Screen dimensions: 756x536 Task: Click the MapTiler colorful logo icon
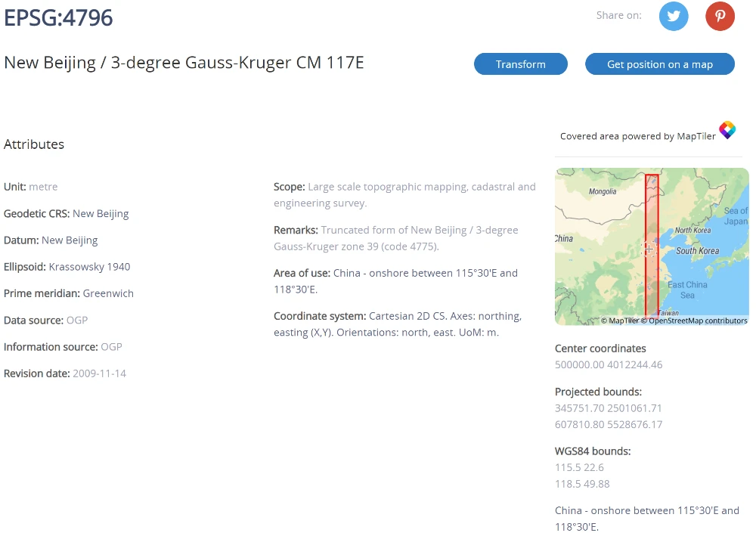pyautogui.click(x=727, y=130)
